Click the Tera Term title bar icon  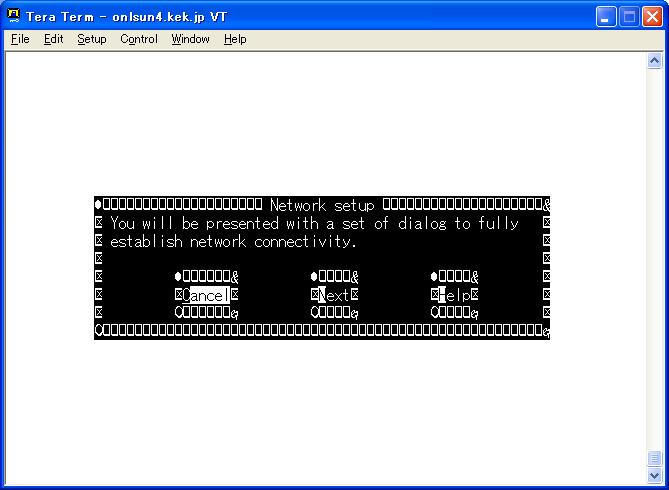(14, 16)
